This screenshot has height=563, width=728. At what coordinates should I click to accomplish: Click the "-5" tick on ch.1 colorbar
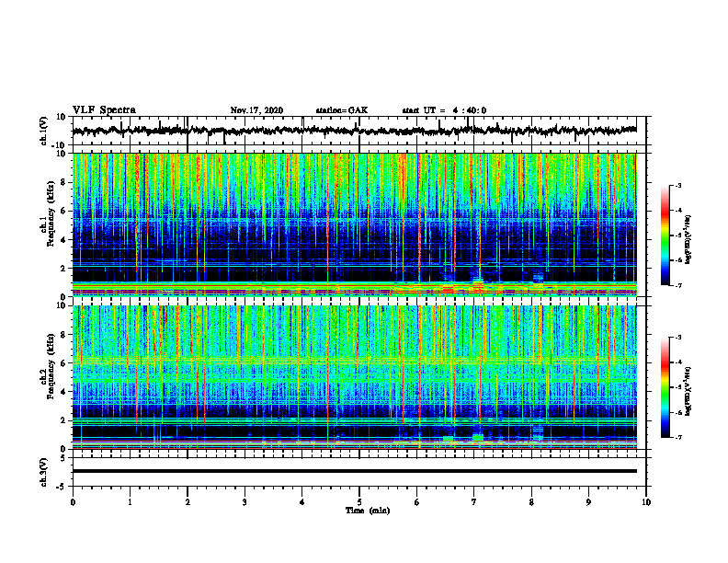[678, 236]
